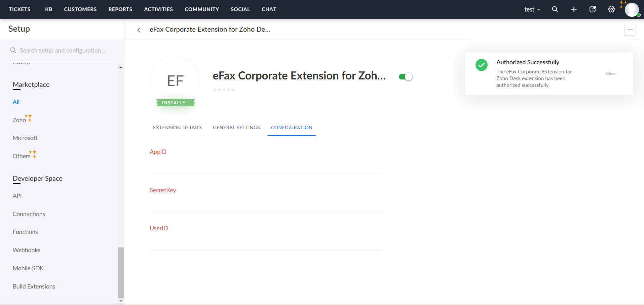The height and width of the screenshot is (305, 644).
Task: Open the TICKETS module
Action: pos(20,9)
